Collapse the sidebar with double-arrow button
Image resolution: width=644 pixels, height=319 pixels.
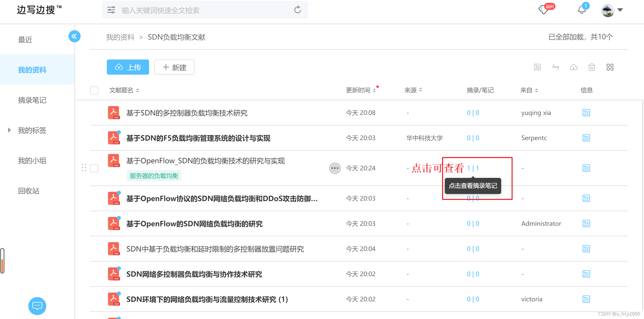[x=74, y=36]
